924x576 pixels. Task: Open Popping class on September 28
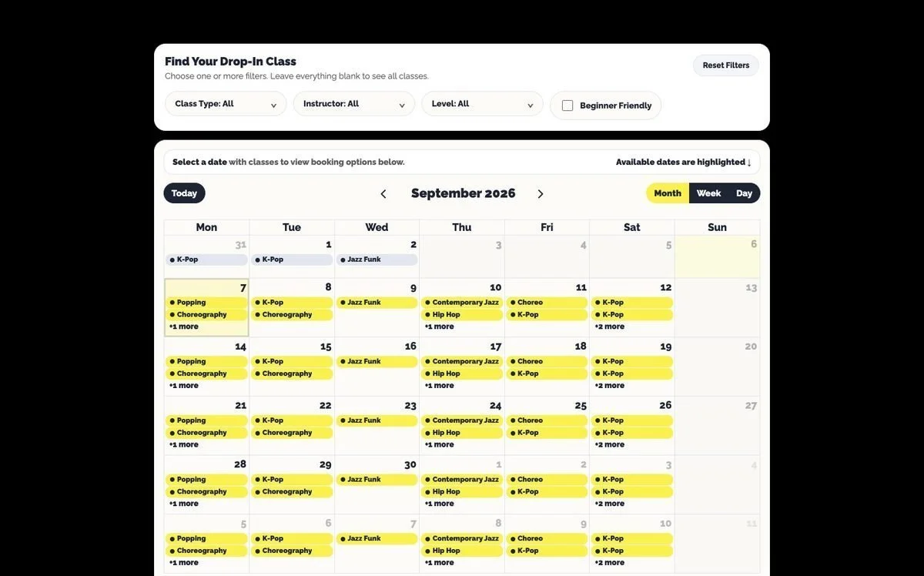tap(207, 479)
